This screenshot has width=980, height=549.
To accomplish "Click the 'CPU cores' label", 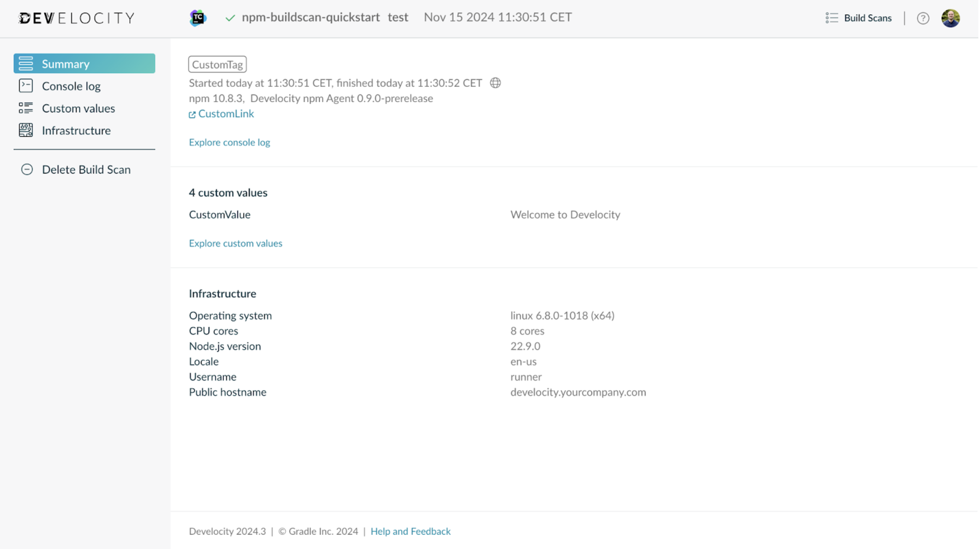I will click(213, 331).
